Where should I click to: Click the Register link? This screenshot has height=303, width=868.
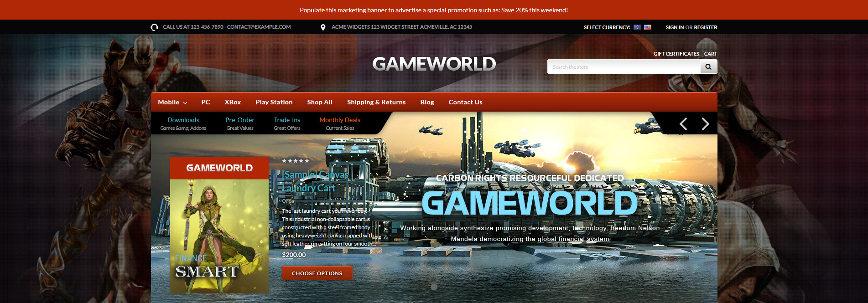pos(706,27)
